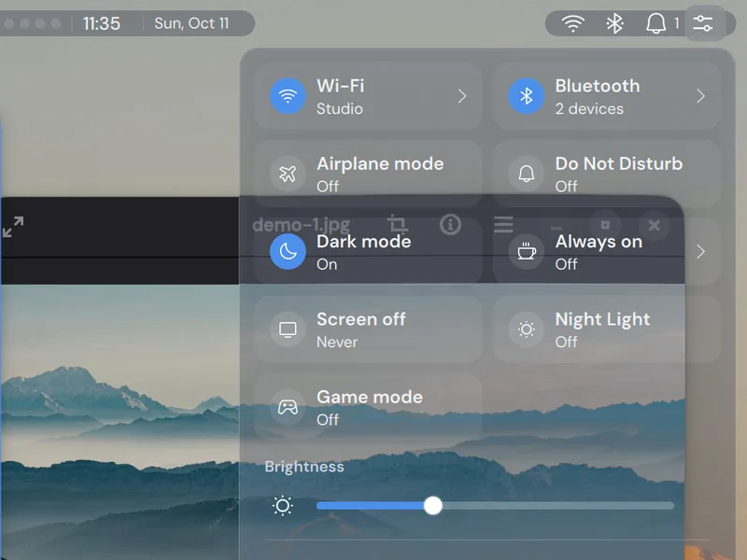Click the Brightness label
Image resolution: width=747 pixels, height=560 pixels.
coord(304,467)
